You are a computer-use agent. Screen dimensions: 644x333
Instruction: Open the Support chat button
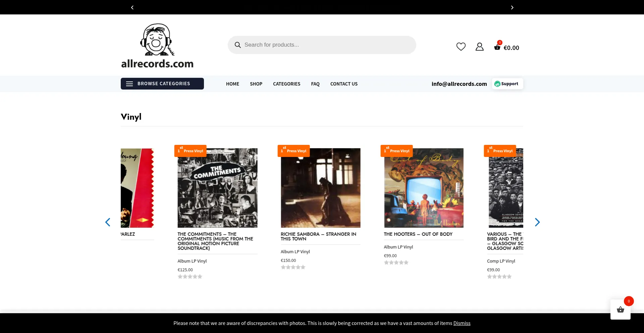[507, 84]
